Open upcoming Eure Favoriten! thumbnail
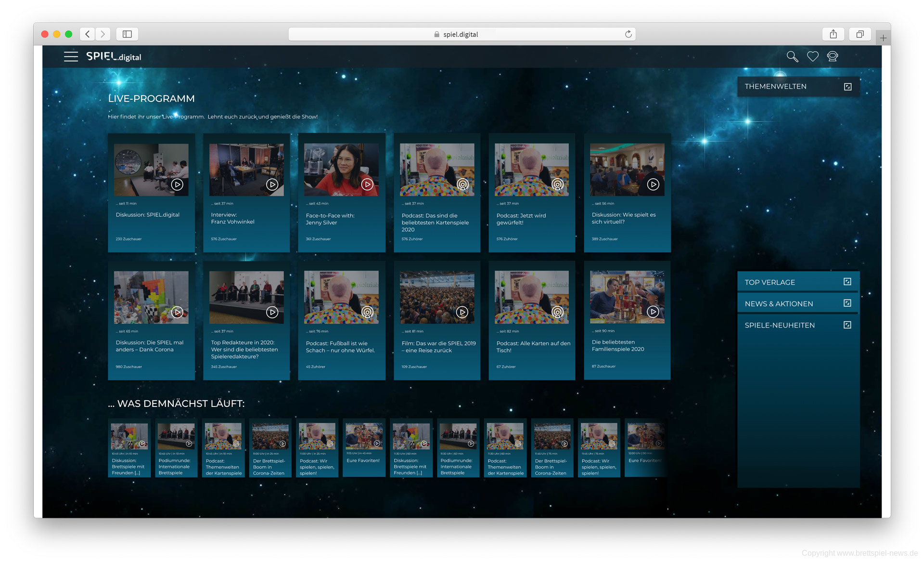The height and width of the screenshot is (562, 924). (364, 436)
